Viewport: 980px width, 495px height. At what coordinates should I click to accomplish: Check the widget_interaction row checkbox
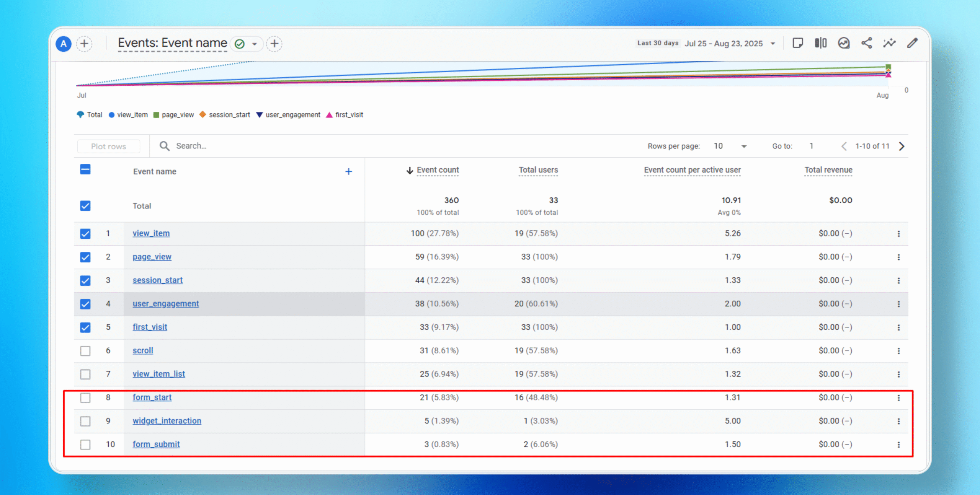[85, 421]
